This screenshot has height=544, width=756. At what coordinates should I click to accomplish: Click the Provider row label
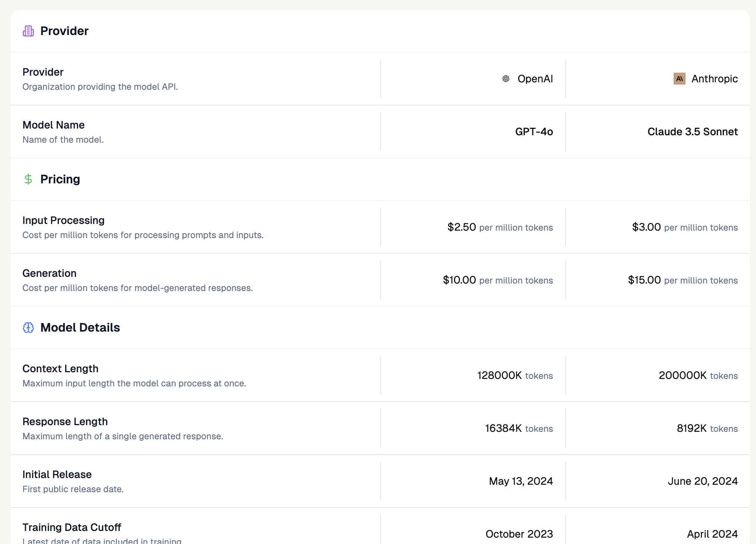43,72
